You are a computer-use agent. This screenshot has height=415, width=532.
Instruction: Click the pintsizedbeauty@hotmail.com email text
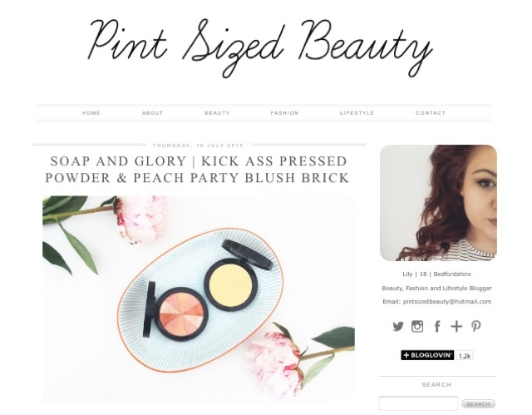[447, 302]
